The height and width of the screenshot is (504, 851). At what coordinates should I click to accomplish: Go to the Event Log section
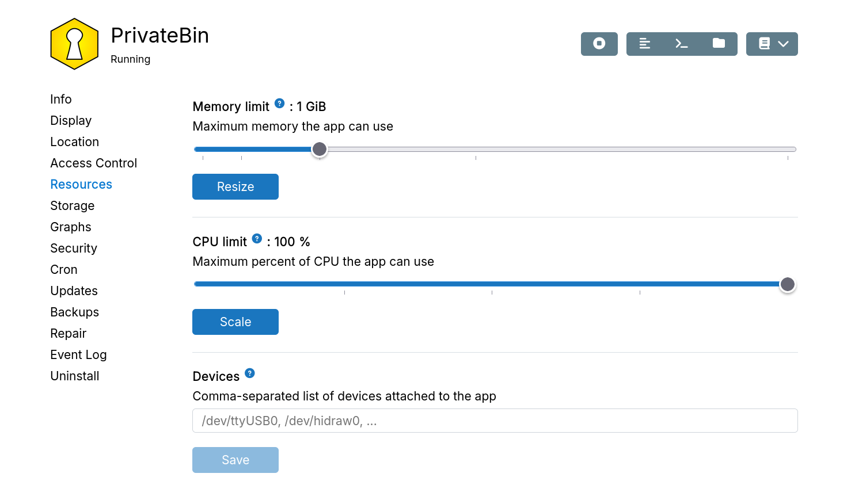tap(78, 354)
